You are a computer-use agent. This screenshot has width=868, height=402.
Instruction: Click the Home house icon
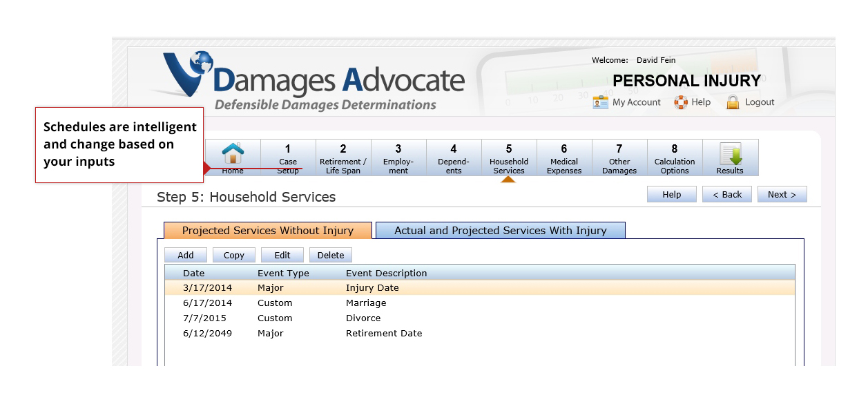click(233, 153)
